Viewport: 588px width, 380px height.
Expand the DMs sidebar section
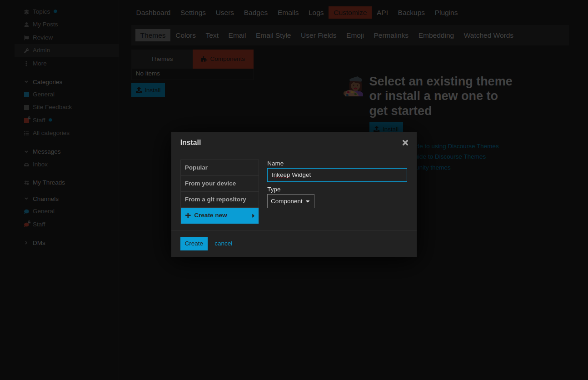click(x=26, y=243)
